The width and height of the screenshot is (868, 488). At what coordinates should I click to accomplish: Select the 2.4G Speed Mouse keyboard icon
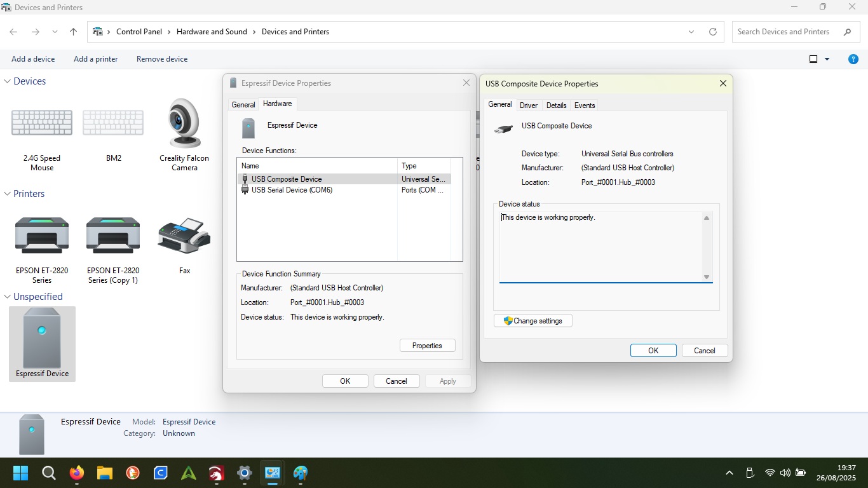(x=42, y=123)
